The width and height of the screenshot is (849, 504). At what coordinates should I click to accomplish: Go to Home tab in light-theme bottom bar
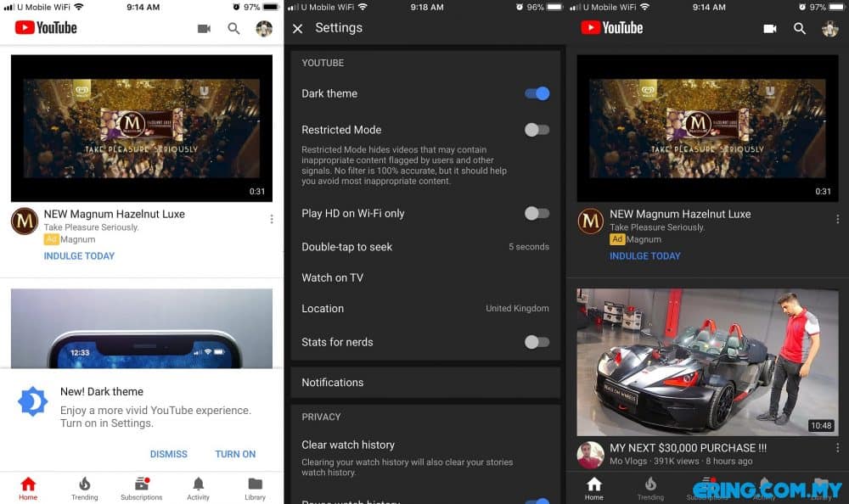[x=28, y=488]
